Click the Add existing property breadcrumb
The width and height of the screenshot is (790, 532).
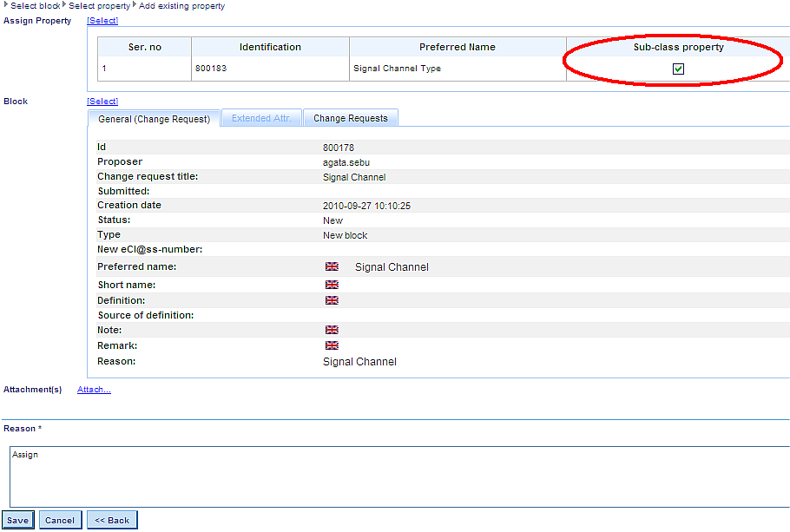click(x=181, y=6)
